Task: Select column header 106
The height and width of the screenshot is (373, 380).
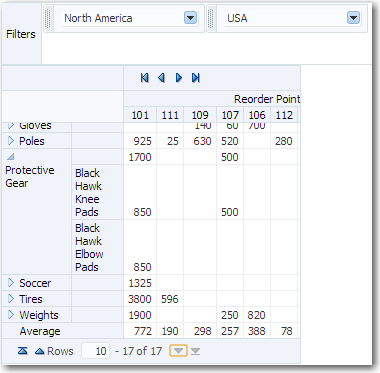Action: [x=257, y=115]
